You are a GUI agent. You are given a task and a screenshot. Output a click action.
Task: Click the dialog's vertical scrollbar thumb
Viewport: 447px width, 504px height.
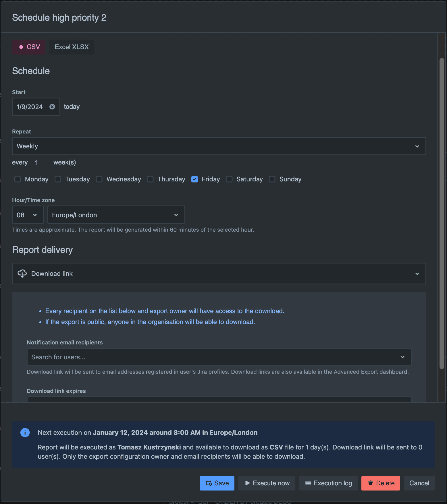click(442, 214)
